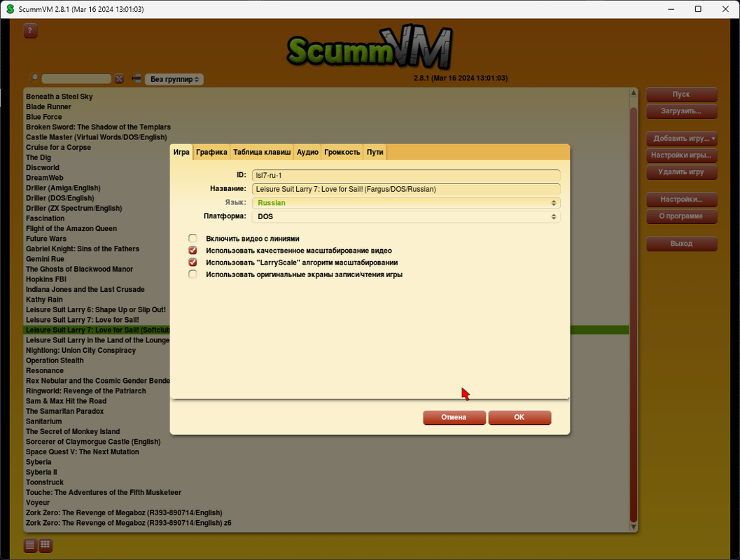Switch launcher to grid view

point(46,545)
